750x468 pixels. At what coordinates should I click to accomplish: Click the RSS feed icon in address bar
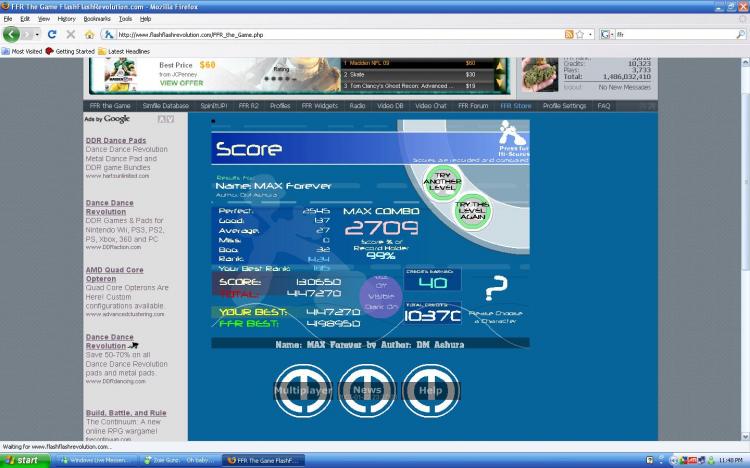click(569, 34)
